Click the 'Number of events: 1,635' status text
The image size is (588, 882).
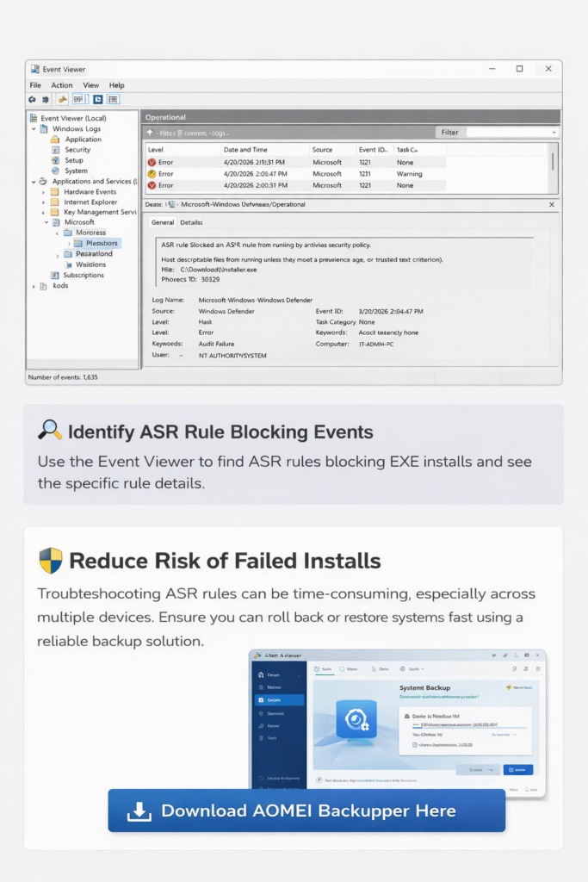tap(63, 377)
